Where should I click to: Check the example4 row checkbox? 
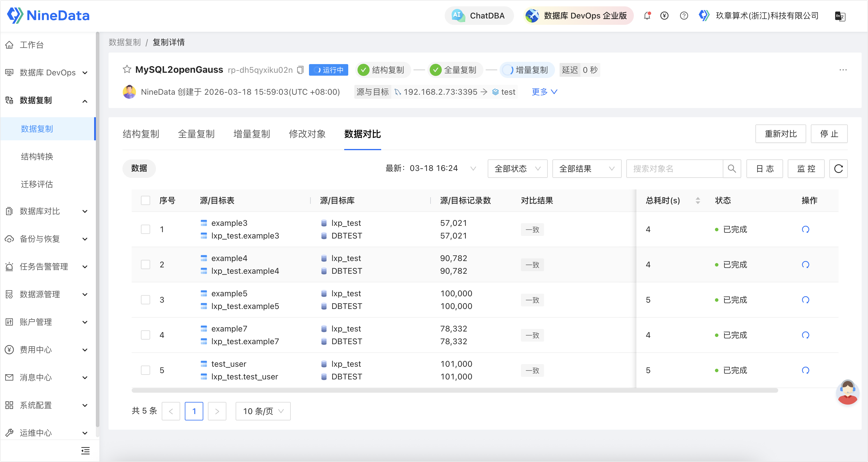point(145,264)
